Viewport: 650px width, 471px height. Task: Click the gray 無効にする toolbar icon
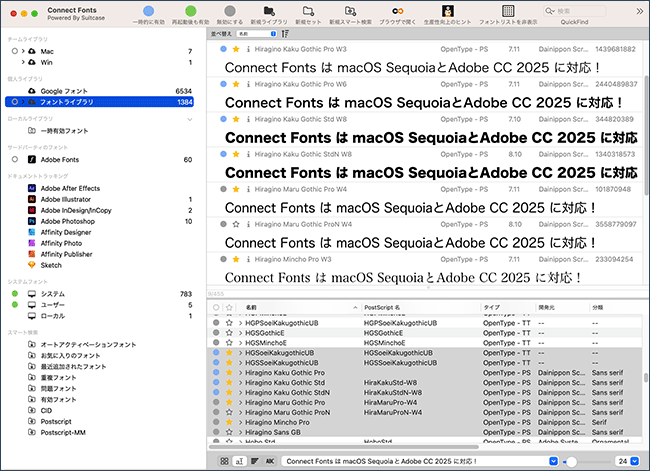(x=230, y=11)
